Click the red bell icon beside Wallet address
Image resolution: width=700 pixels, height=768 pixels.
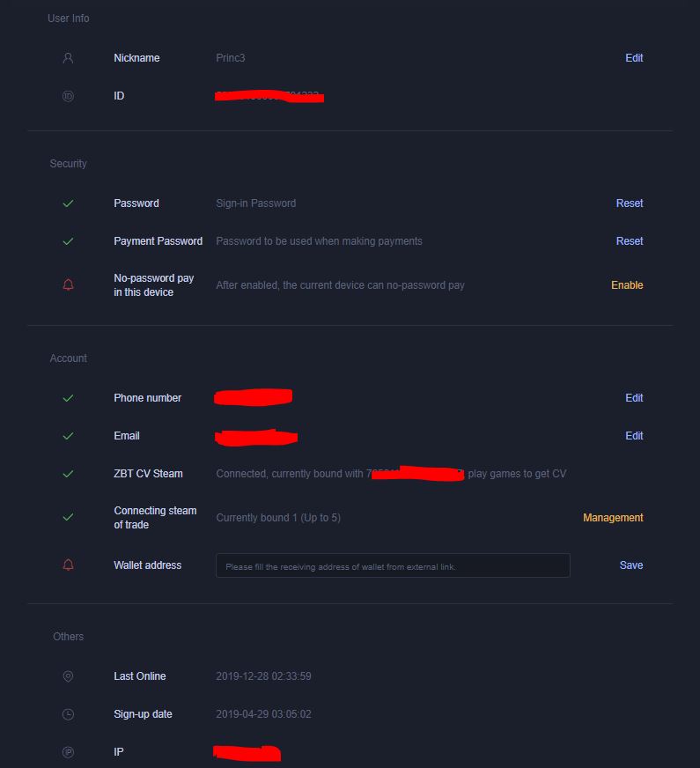pyautogui.click(x=68, y=565)
